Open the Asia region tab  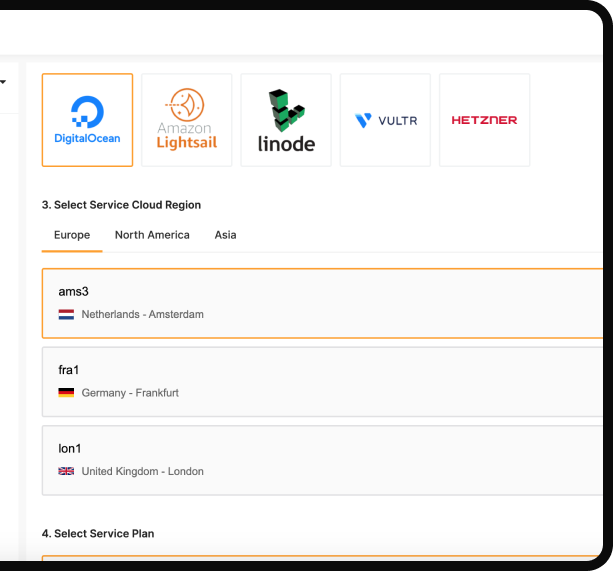(x=225, y=235)
